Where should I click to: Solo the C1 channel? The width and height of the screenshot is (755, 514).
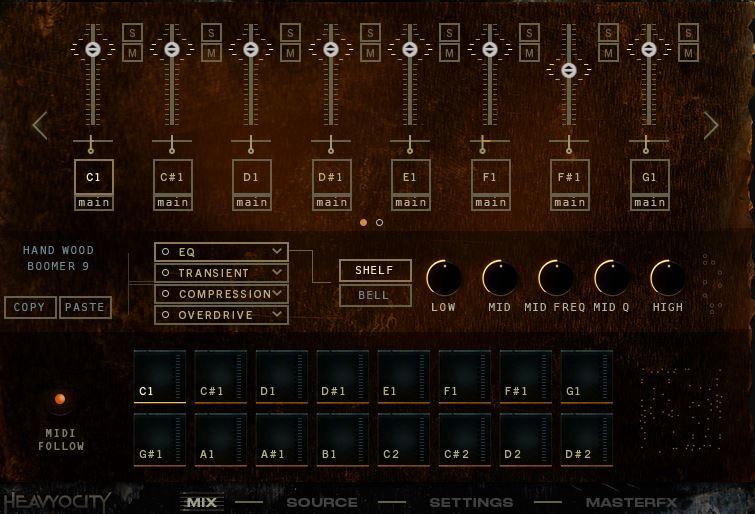click(131, 32)
